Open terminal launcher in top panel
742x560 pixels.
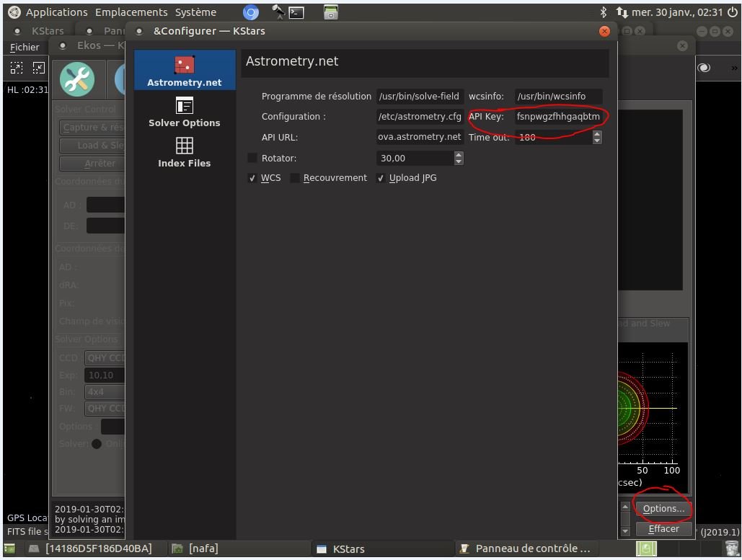[296, 12]
